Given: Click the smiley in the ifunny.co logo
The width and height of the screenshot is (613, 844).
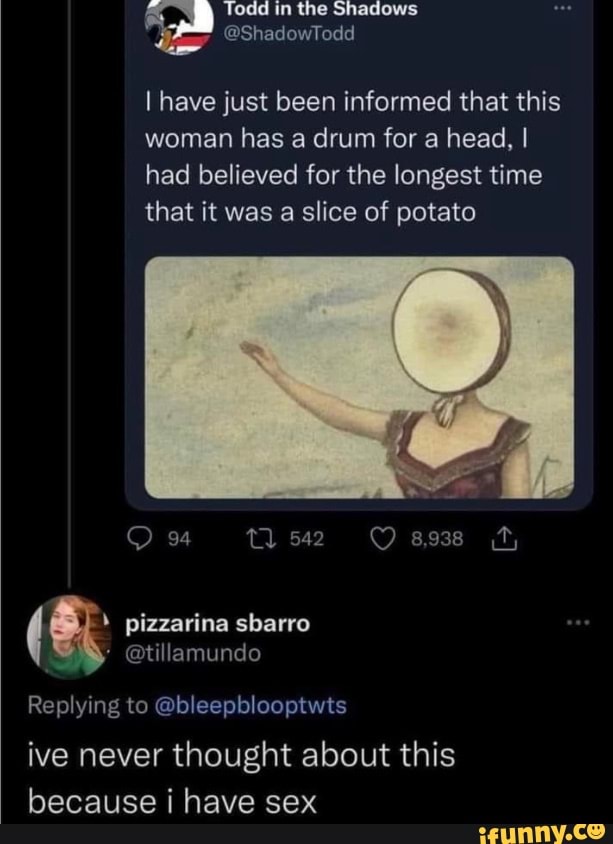Looking at the screenshot, I should coord(594,833).
